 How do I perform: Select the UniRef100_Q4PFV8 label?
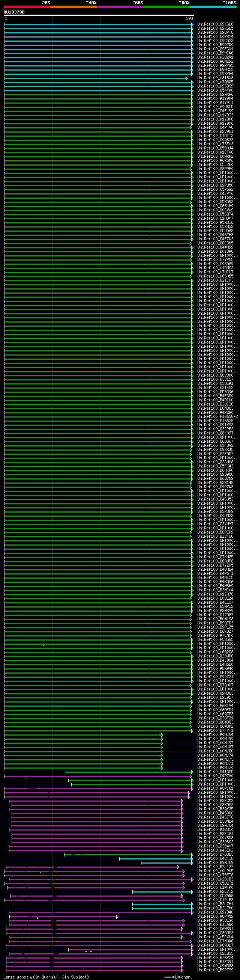coord(215,128)
